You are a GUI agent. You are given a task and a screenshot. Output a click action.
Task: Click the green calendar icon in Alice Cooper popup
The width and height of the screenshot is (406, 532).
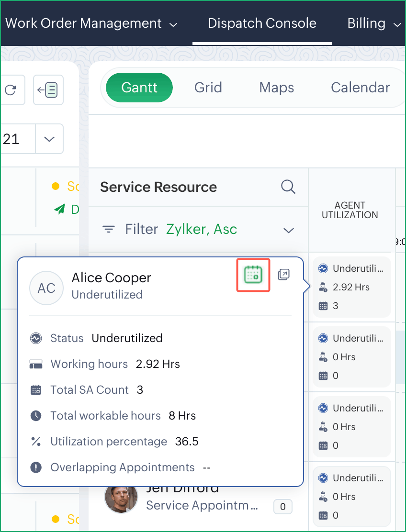[x=253, y=275]
